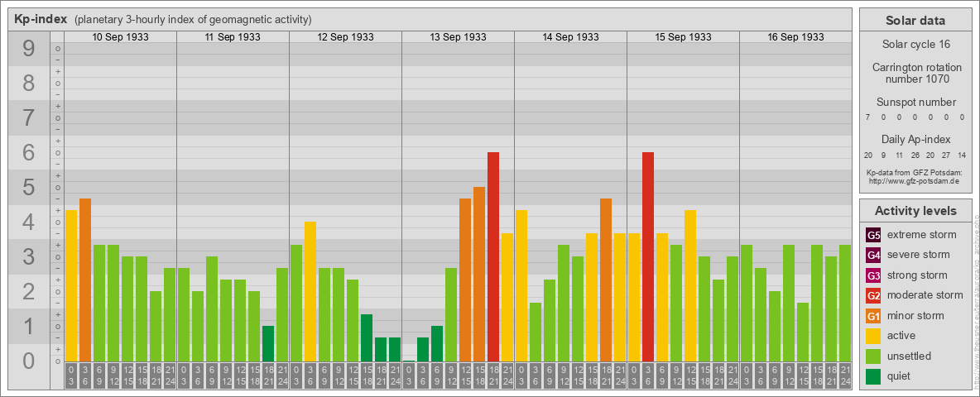Click the 18-21 hour label under 13 Sep
Screen dimensions: 980x397
coord(493,376)
